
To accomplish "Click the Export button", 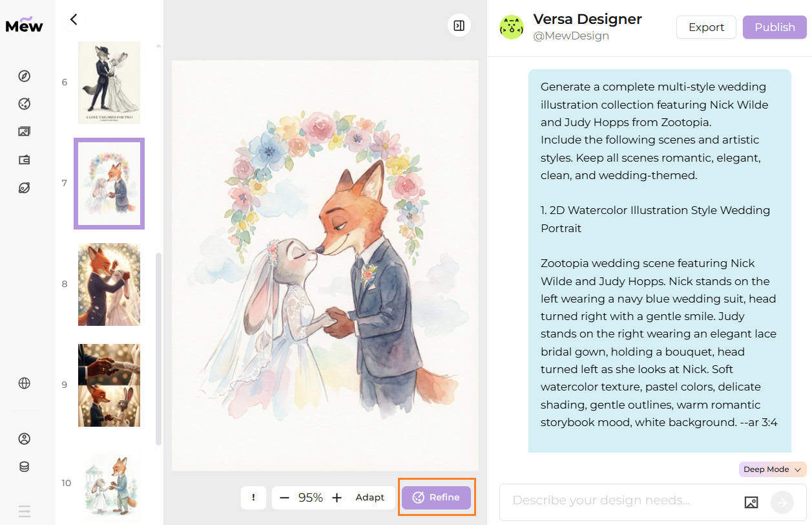I will (706, 27).
